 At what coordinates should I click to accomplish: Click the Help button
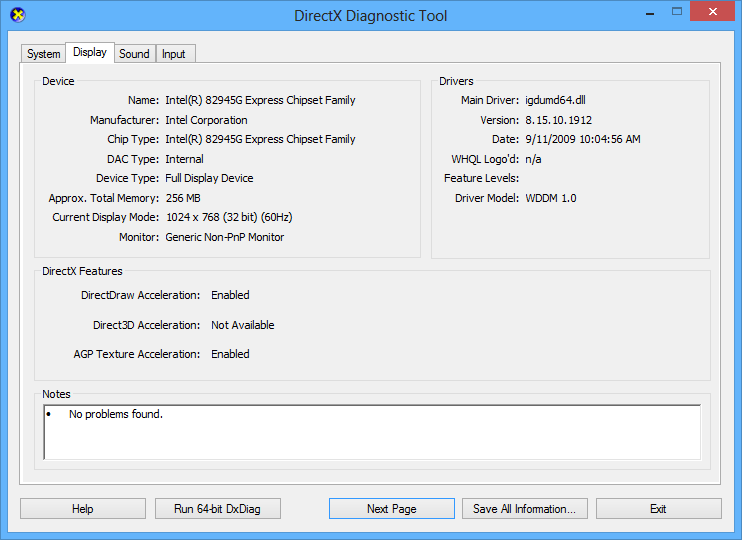click(x=83, y=509)
